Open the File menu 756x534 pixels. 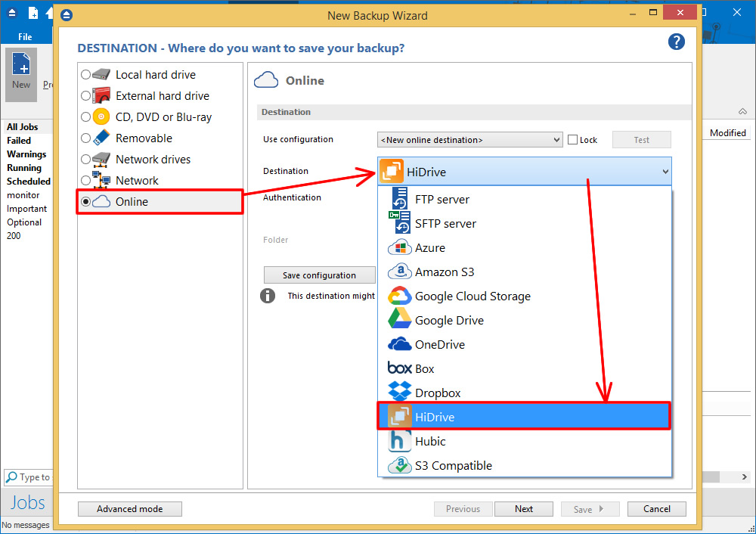click(25, 37)
